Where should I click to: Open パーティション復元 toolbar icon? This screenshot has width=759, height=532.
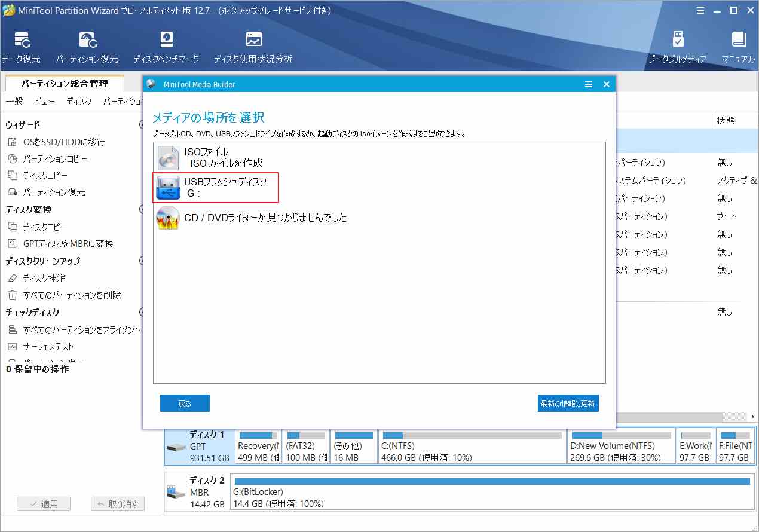point(87,48)
